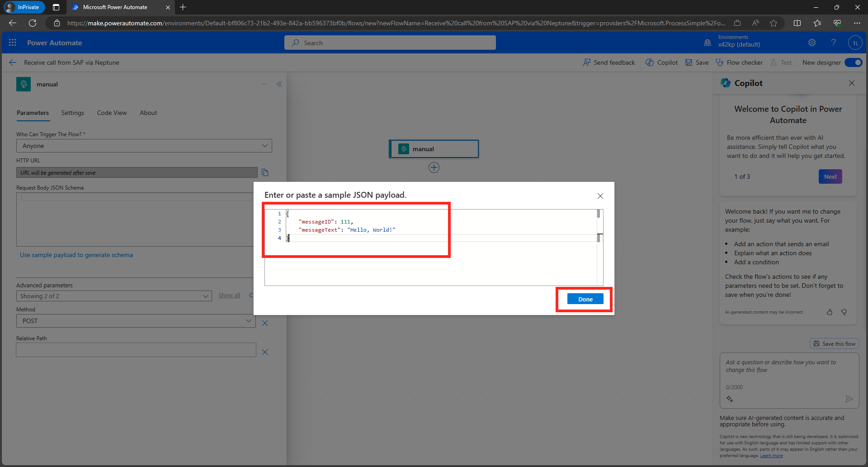Click Use sample payload to generate schema
The image size is (868, 467).
(76, 255)
